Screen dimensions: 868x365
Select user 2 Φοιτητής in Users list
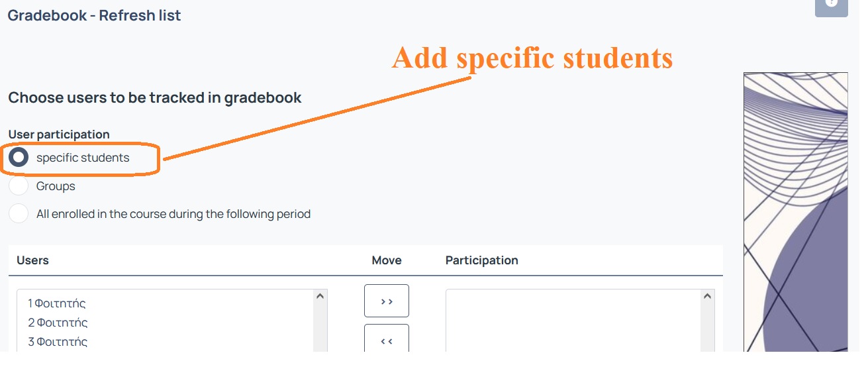58,323
